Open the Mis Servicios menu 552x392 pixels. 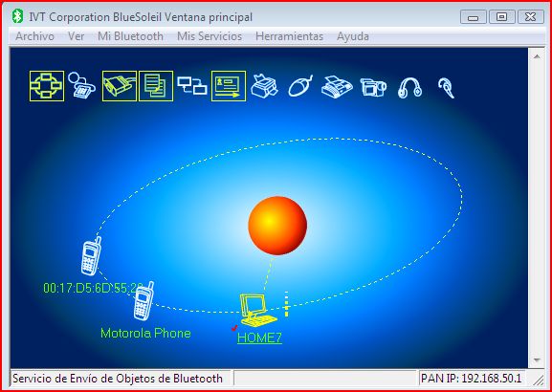click(210, 36)
